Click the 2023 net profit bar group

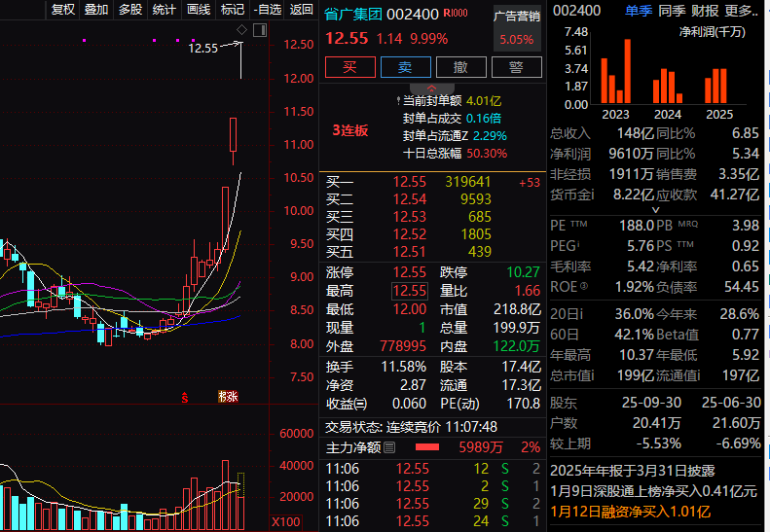click(616, 71)
